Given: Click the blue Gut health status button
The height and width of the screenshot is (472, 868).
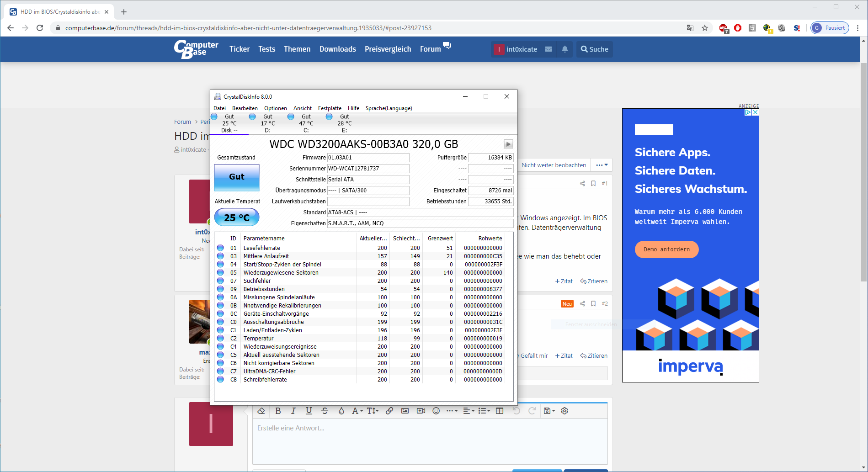Looking at the screenshot, I should (237, 177).
